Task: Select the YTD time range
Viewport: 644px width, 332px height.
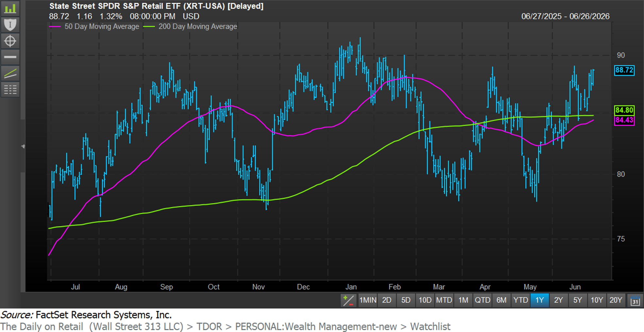Action: (x=520, y=300)
